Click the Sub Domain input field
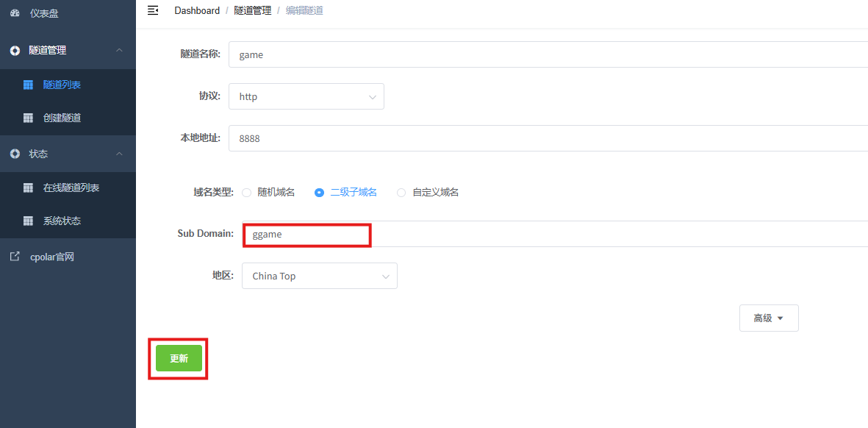868x428 pixels. click(514, 234)
